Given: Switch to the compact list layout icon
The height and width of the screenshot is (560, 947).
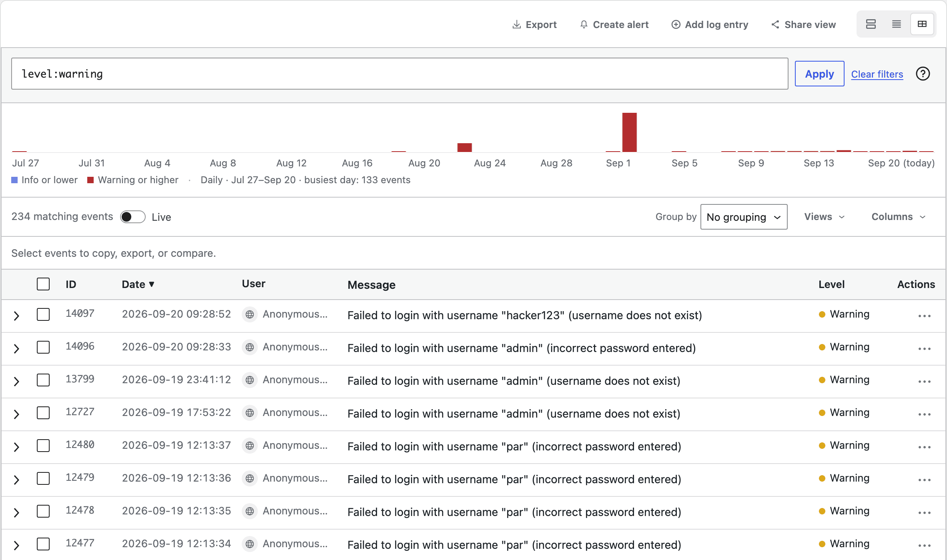Looking at the screenshot, I should click(897, 24).
